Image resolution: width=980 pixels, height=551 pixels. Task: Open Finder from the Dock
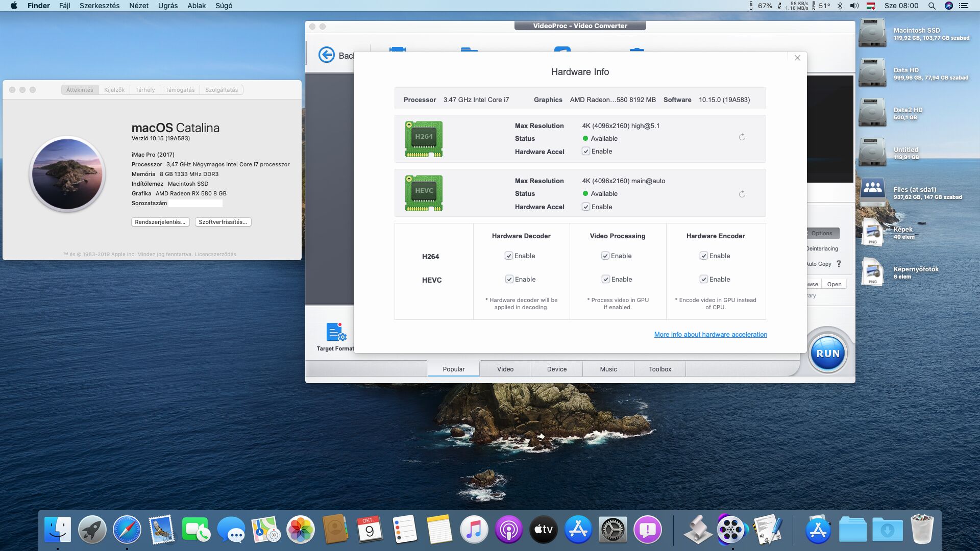point(58,530)
